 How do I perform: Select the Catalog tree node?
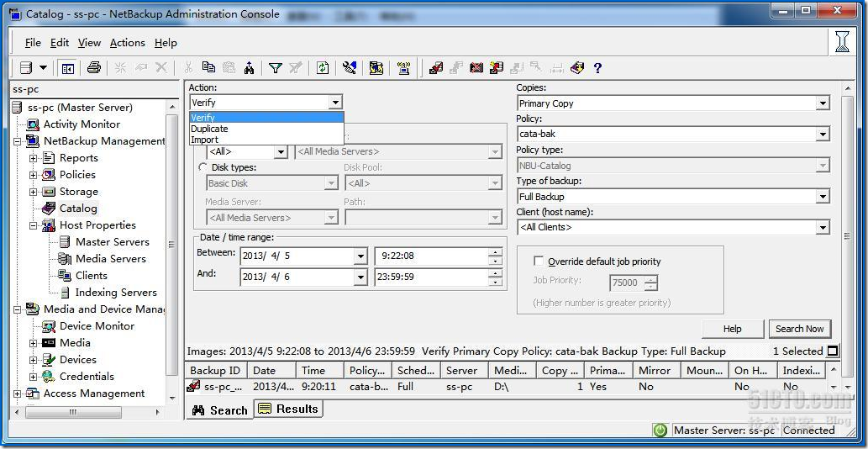tap(78, 209)
